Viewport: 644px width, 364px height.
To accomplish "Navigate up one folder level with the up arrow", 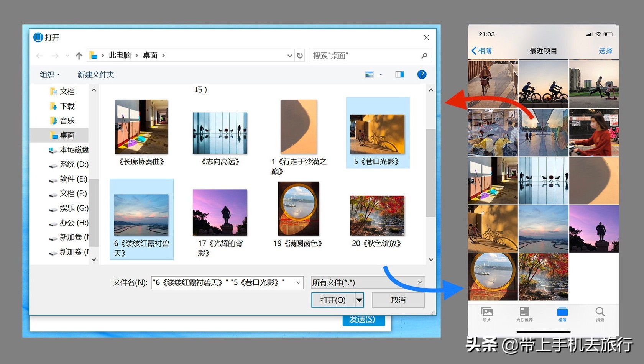I will [79, 56].
